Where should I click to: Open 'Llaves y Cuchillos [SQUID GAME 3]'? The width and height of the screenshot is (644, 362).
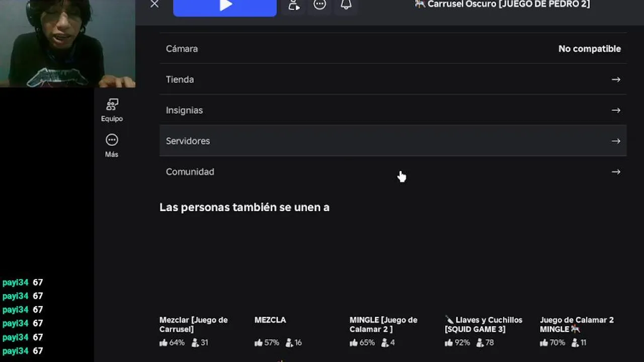[484, 324]
